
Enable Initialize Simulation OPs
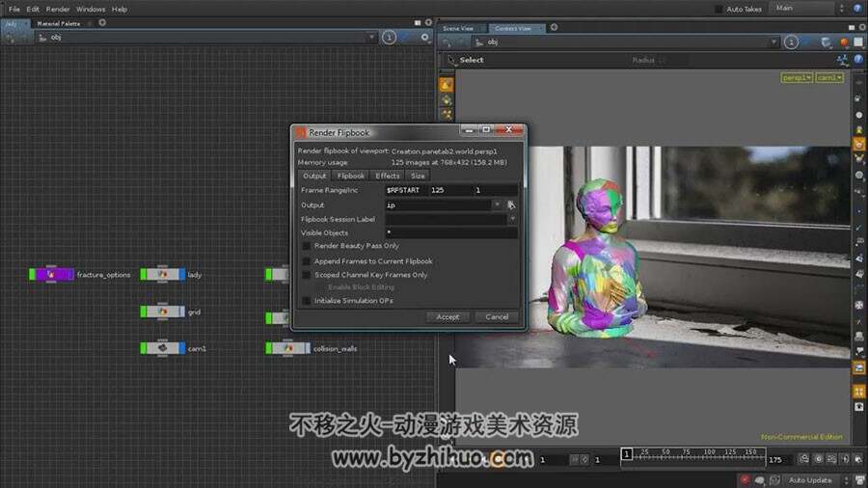pyautogui.click(x=306, y=301)
